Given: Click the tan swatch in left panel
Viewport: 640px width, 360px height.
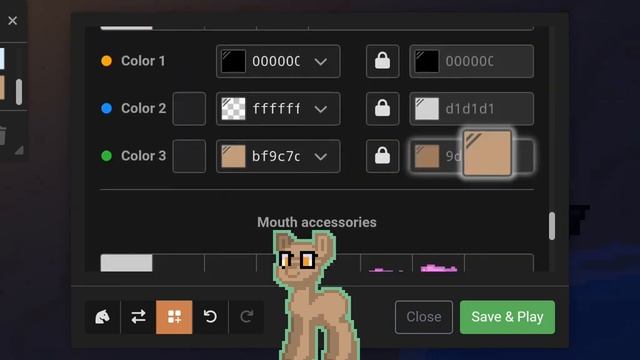Looking at the screenshot, I should coord(2,87).
